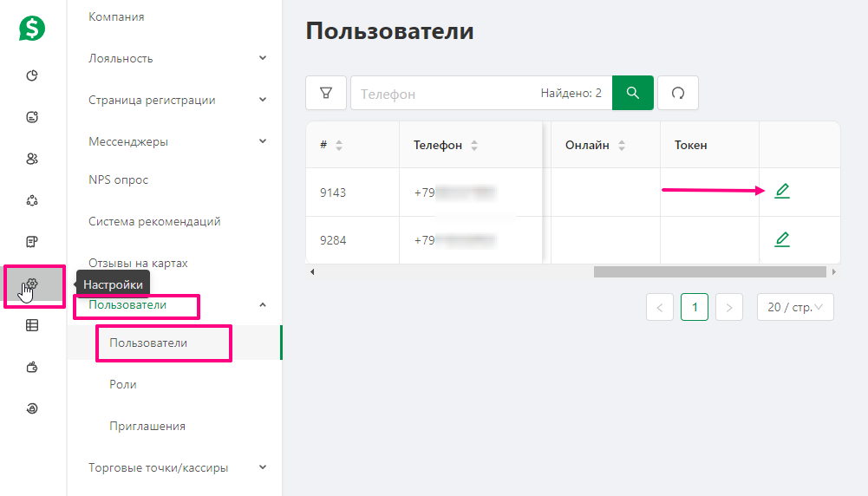Open the bottom support sidebar icon
The width and height of the screenshot is (868, 496).
click(32, 408)
